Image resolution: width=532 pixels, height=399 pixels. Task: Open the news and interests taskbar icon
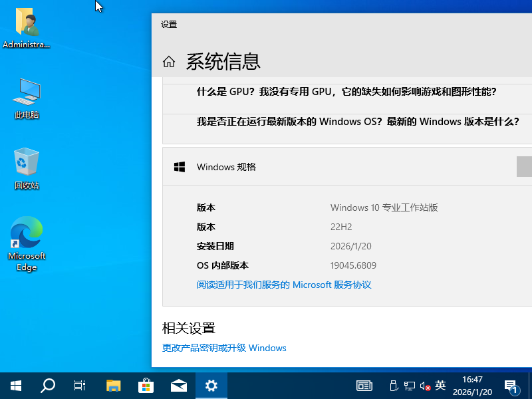[x=364, y=385]
